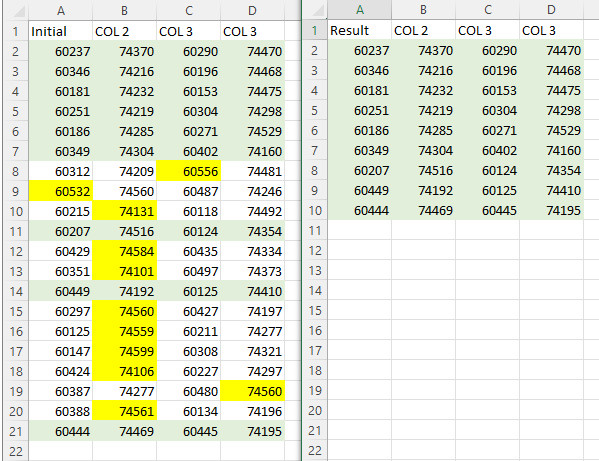Click cell 60297
The image size is (599, 461).
pos(61,311)
